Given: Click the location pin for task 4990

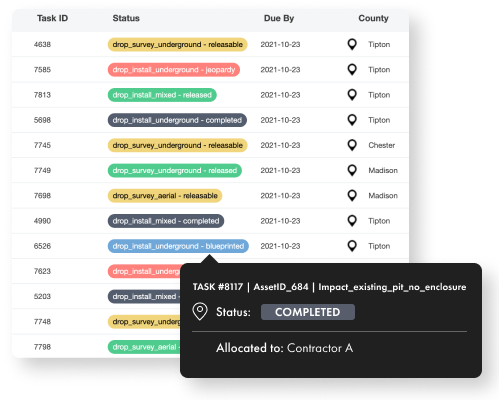Looking at the screenshot, I should point(352,221).
